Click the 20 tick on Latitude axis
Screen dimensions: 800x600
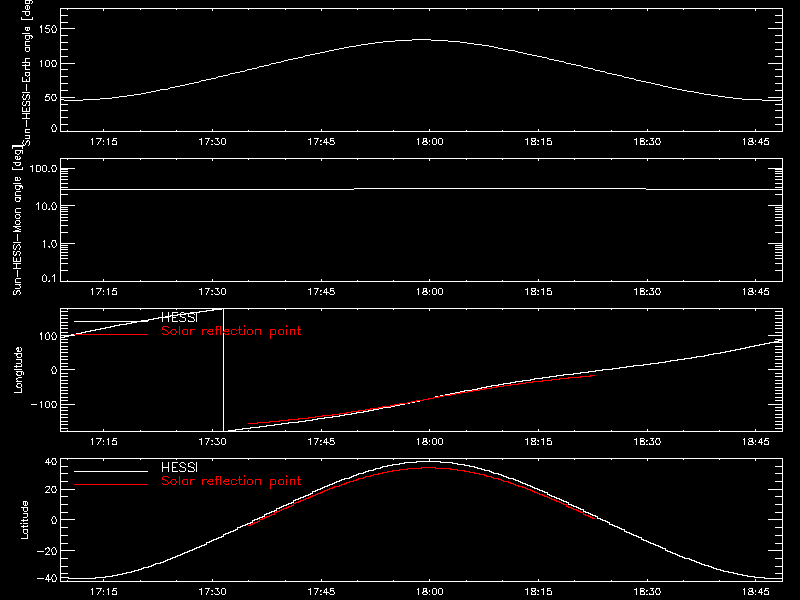[52, 490]
